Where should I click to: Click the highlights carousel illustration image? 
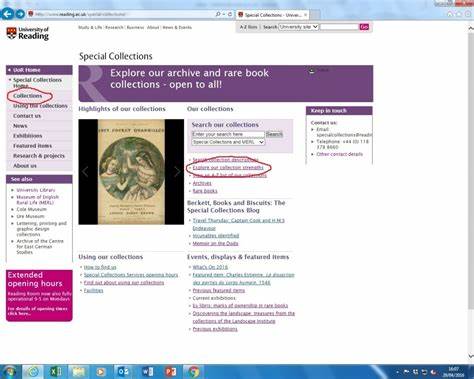tap(131, 172)
